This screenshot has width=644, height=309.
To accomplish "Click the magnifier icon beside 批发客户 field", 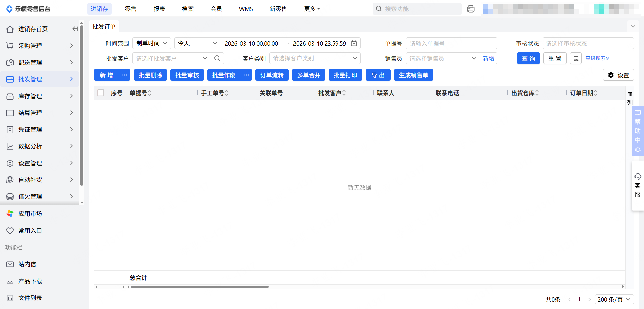I will [217, 58].
